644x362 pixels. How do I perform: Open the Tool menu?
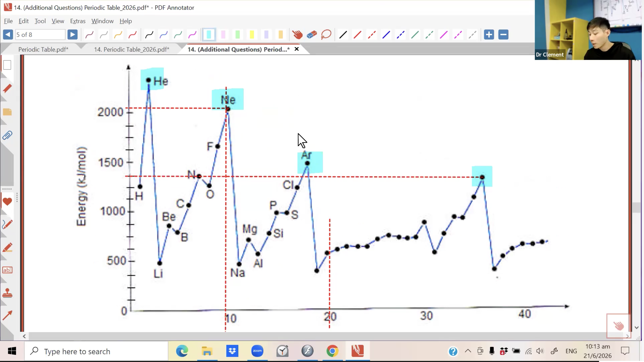[x=40, y=21]
